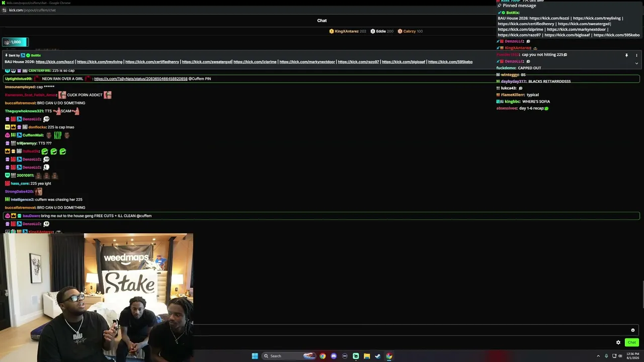The height and width of the screenshot is (362, 644).
Task: Select leaderboard entry Cabrzy 100
Action: click(410, 31)
